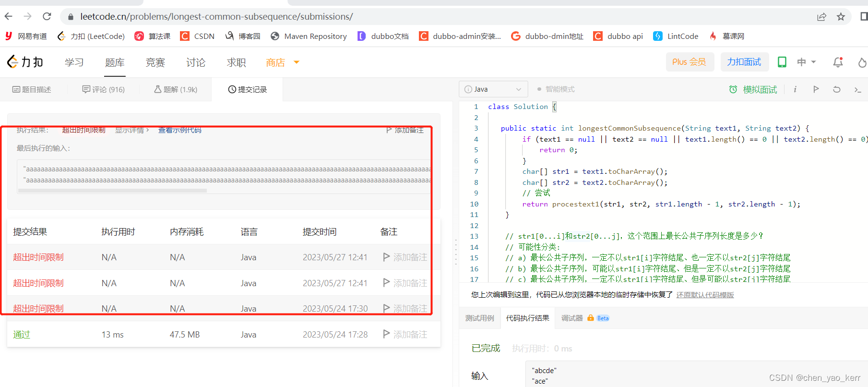Open the 竞赛 navigation menu
This screenshot has width=868, height=387.
(155, 62)
